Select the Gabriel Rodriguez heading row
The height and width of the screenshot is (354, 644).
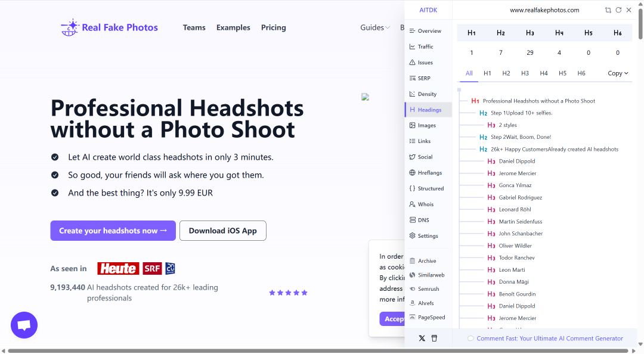click(515, 197)
